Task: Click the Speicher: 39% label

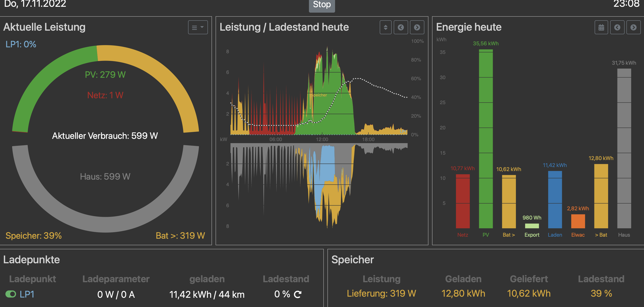Action: pos(34,236)
